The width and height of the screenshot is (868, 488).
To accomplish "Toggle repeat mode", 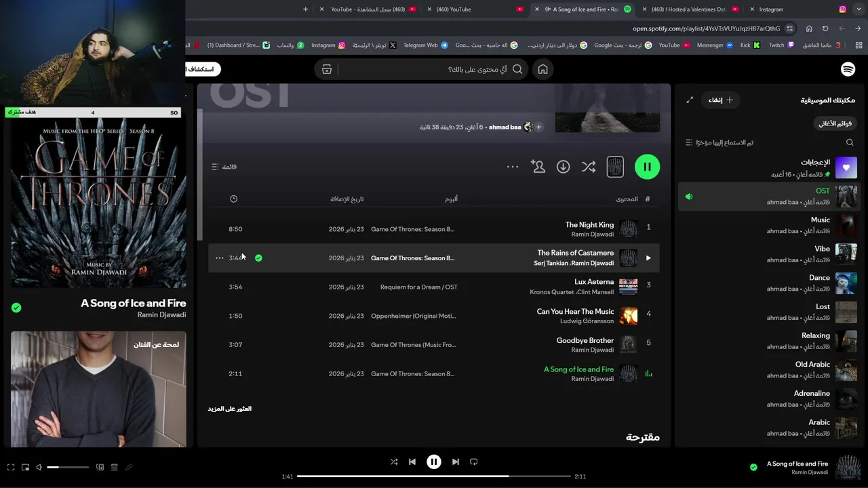I will pyautogui.click(x=474, y=462).
